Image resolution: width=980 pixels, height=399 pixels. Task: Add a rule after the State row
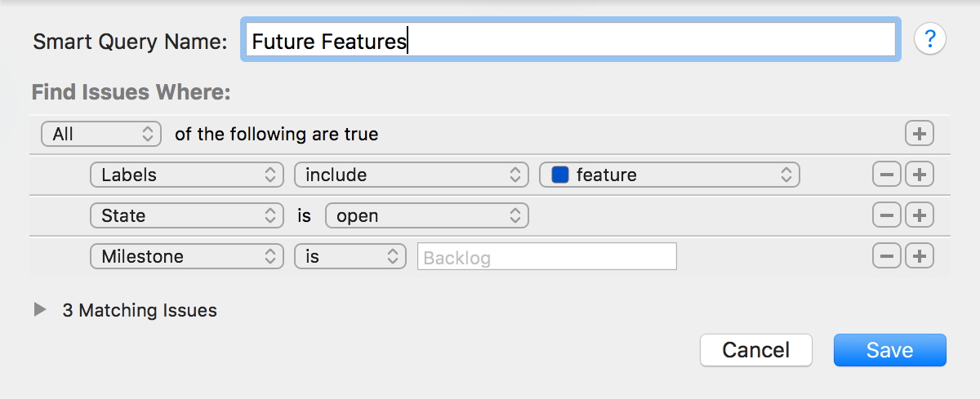(920, 215)
